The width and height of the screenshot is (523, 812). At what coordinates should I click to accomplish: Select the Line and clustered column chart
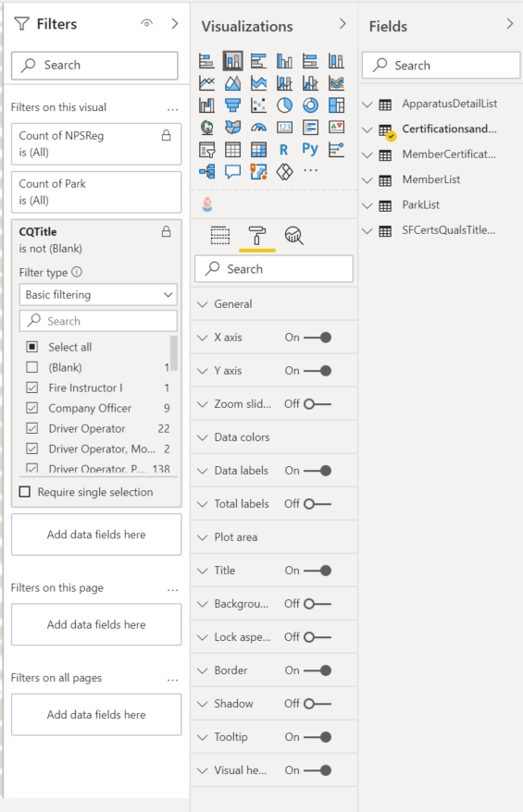(x=310, y=83)
